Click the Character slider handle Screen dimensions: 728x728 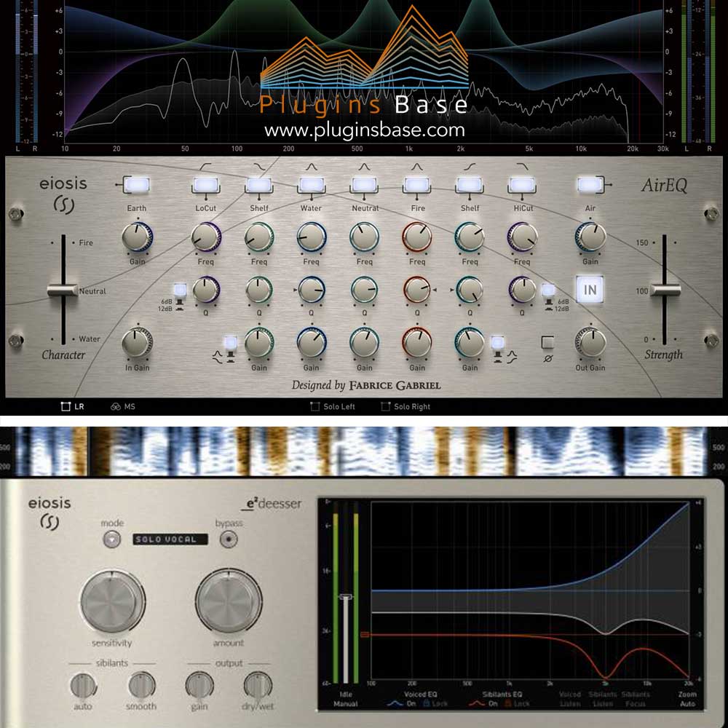tap(63, 290)
